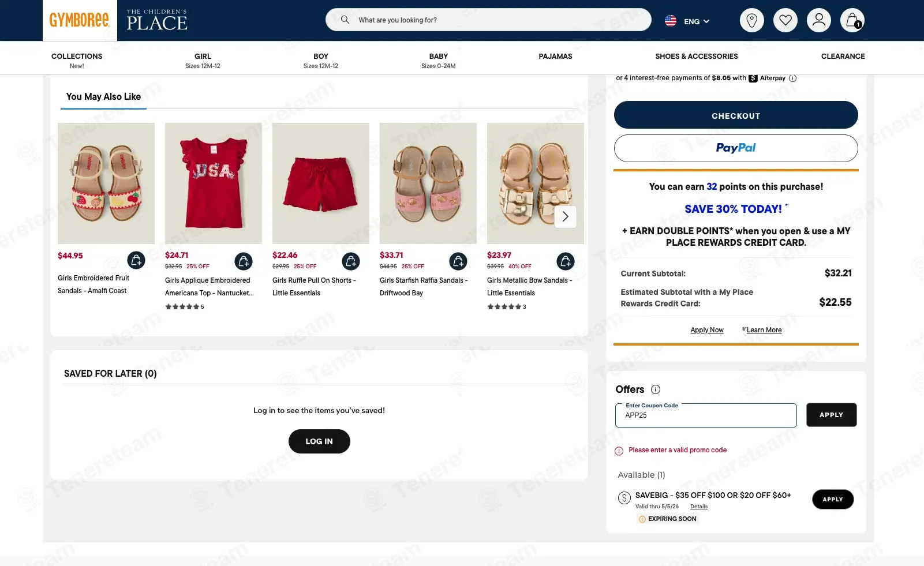Open the account profile icon
Viewport: 924px width, 566px height.
pyautogui.click(x=818, y=20)
